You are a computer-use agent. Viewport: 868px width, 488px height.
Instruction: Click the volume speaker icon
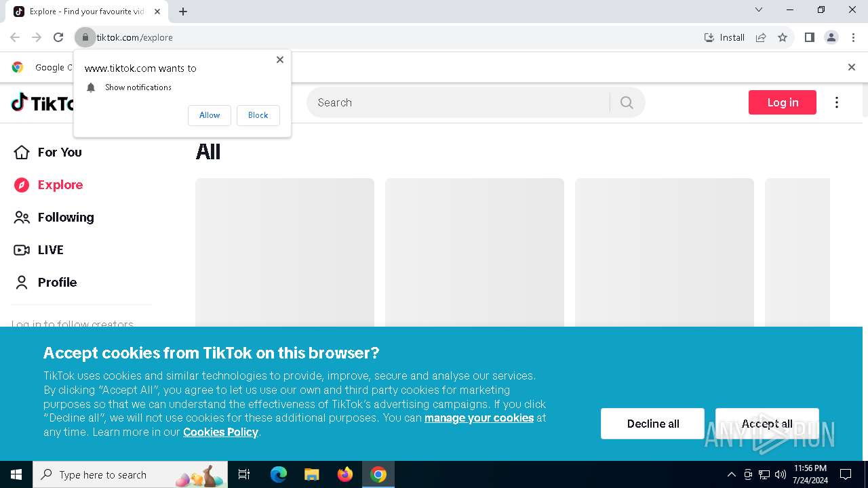pyautogui.click(x=781, y=474)
